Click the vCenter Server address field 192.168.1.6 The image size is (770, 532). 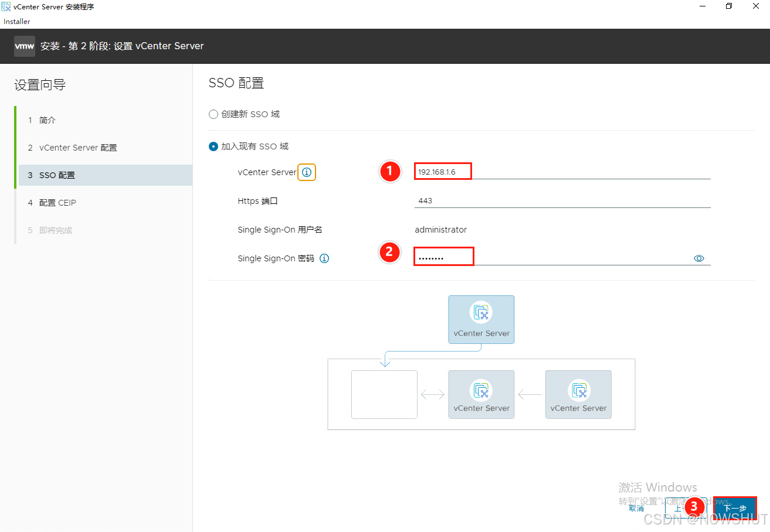(x=562, y=171)
